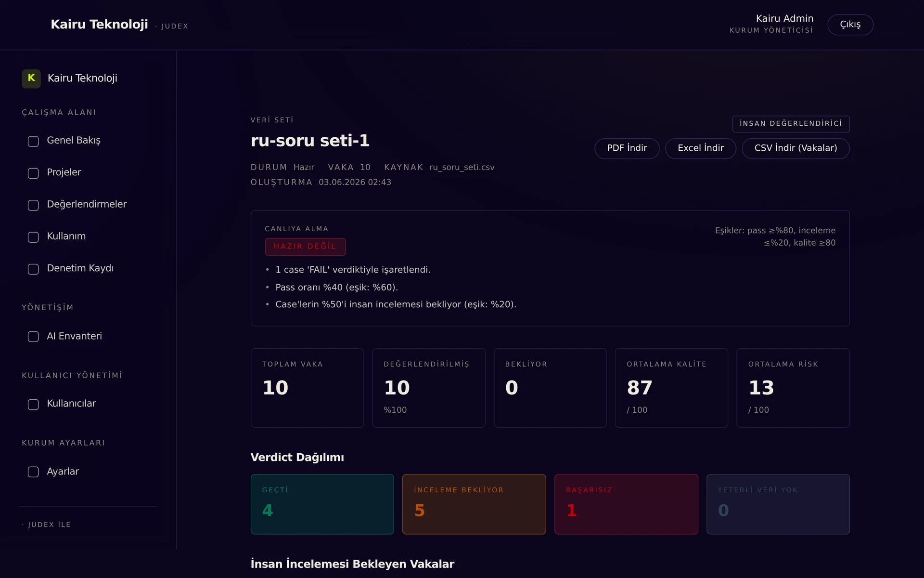The height and width of the screenshot is (578, 924).
Task: Open the Denetim Kaydı page
Action: pos(80,268)
